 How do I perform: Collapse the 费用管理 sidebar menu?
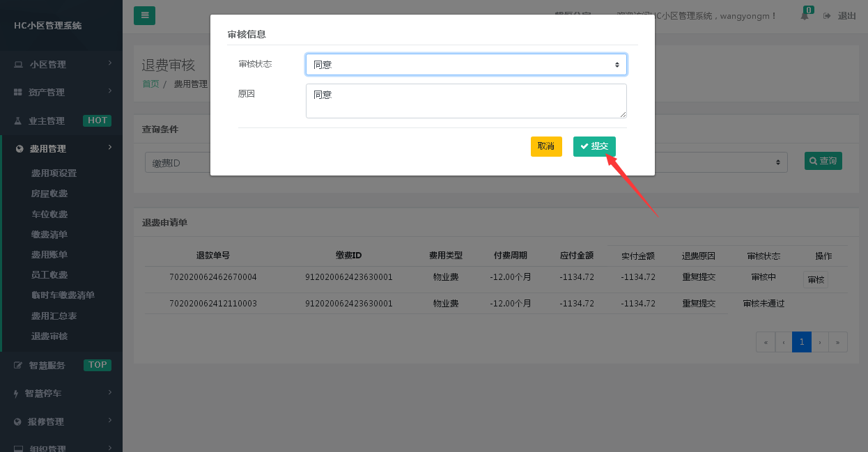coord(61,148)
